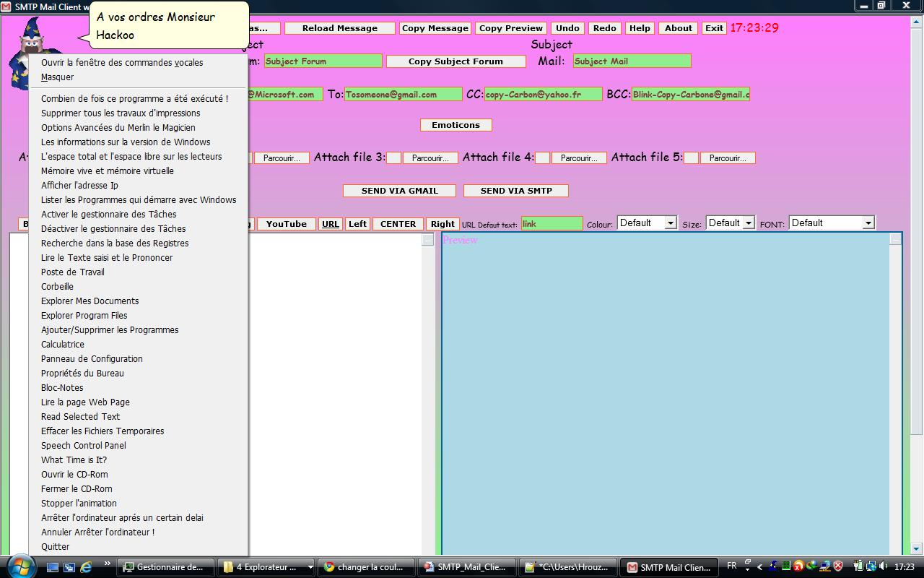This screenshot has height=578, width=924.
Task: Launch Internet Explorer from Quick Launch
Action: tap(86, 567)
